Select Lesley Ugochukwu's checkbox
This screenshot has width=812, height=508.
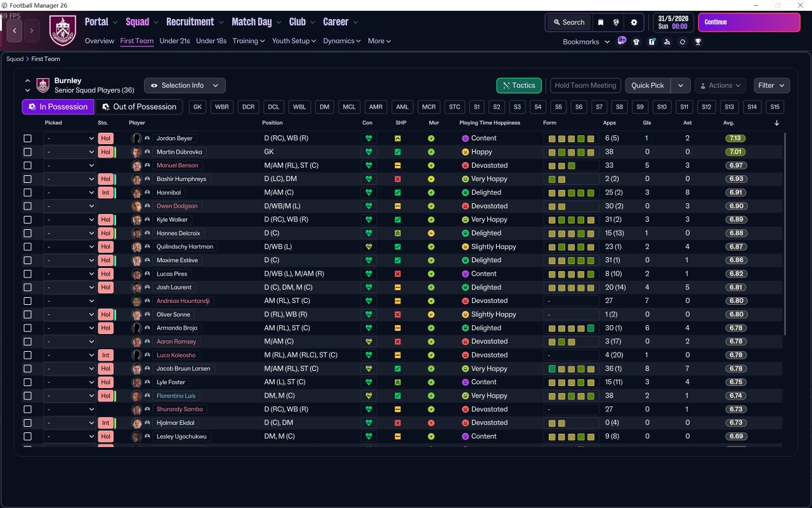27,436
